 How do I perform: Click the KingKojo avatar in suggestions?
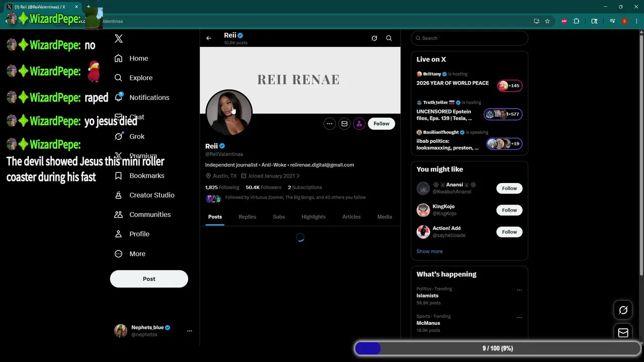coord(423,210)
